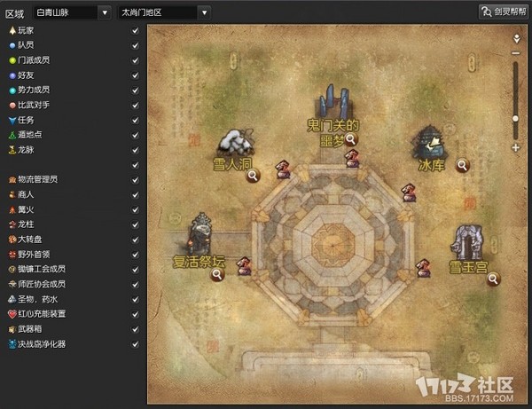Uncheck the 决战岛净化器 checkbox
532x409 pixels.
pos(135,344)
